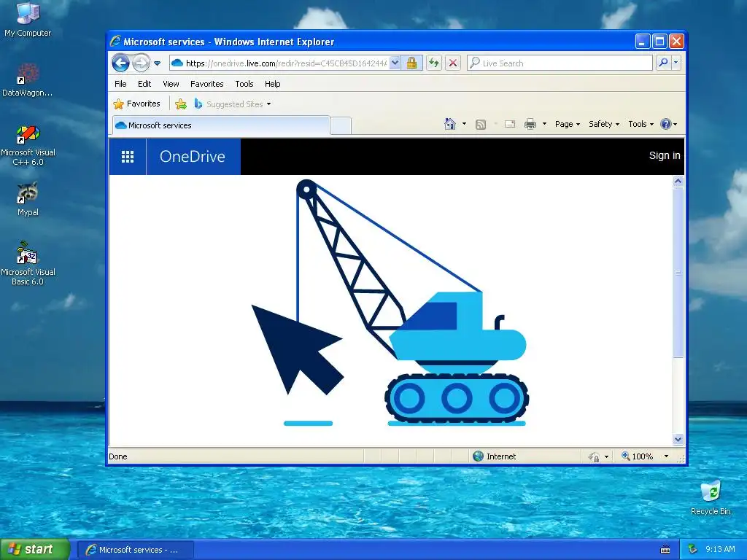Maximize the Internet Explorer window
Viewport: 747px width, 560px height.
click(x=659, y=42)
